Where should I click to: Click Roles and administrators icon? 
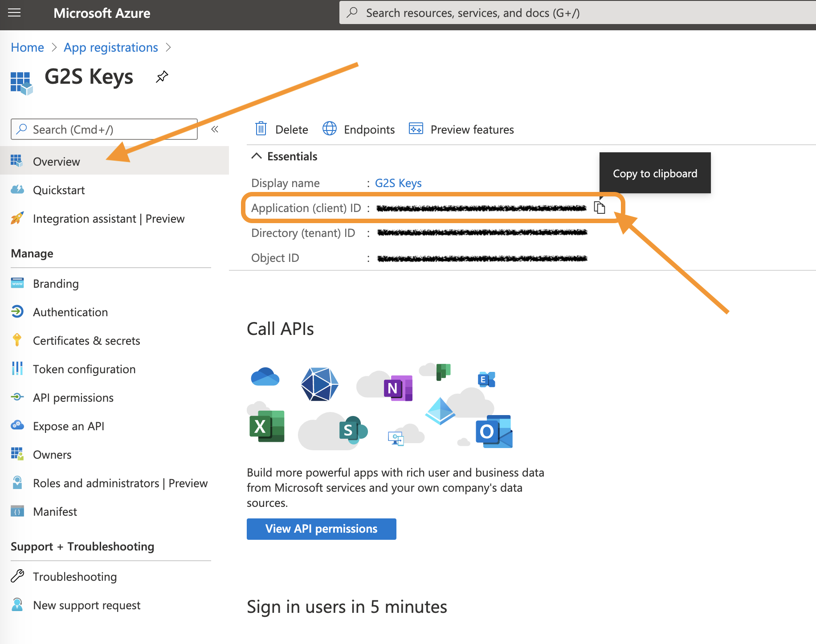click(17, 482)
